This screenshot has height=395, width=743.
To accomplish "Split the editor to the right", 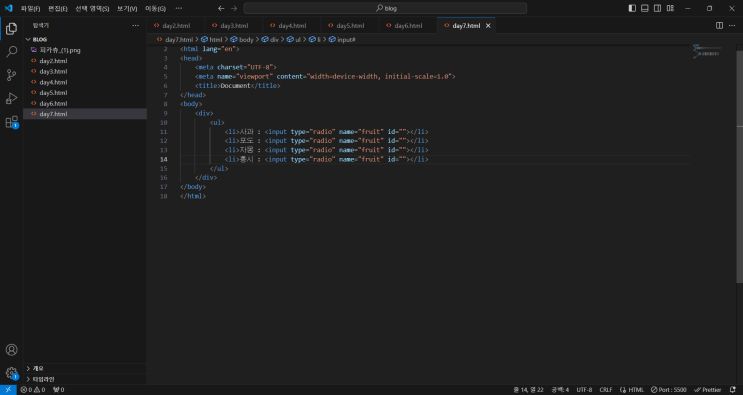I will click(719, 26).
